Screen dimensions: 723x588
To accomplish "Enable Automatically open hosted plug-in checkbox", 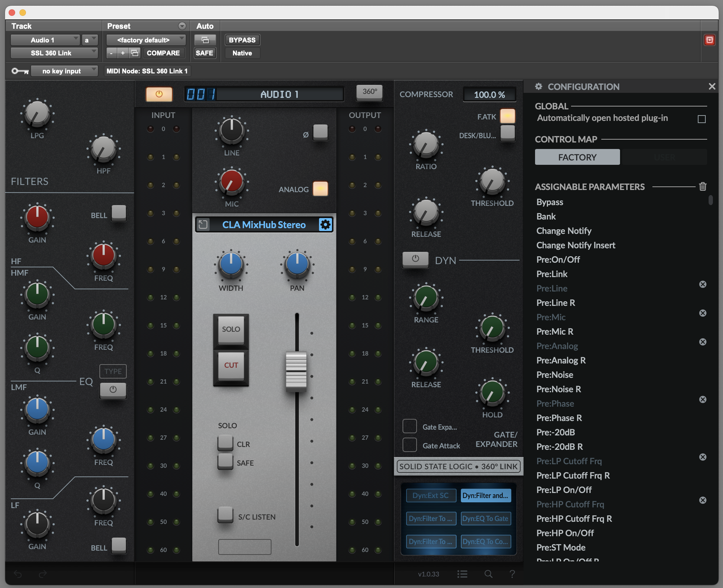I will 701,119.
